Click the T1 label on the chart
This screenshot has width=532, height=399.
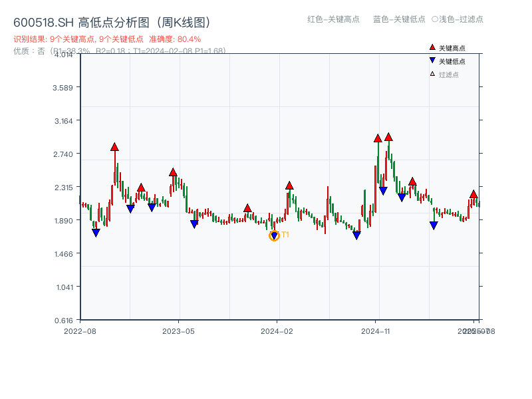tap(285, 234)
